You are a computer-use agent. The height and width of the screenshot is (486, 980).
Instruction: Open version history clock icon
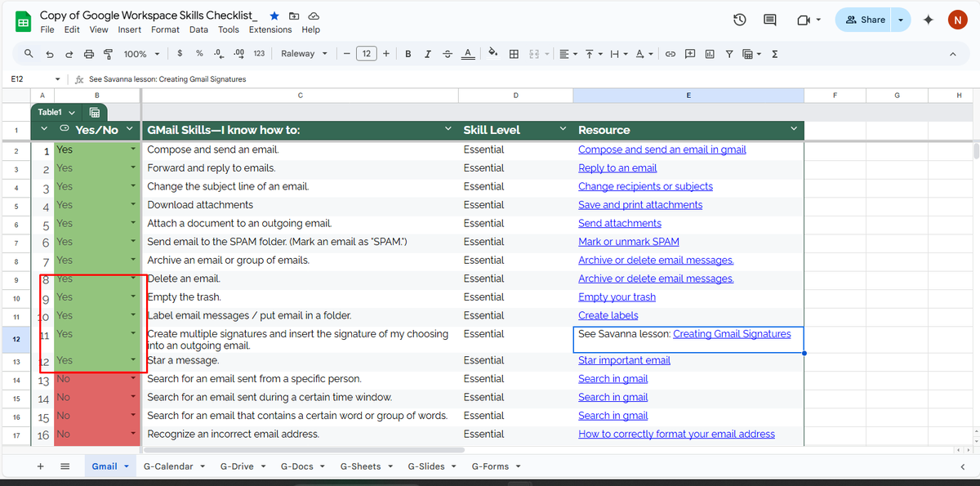coord(740,20)
